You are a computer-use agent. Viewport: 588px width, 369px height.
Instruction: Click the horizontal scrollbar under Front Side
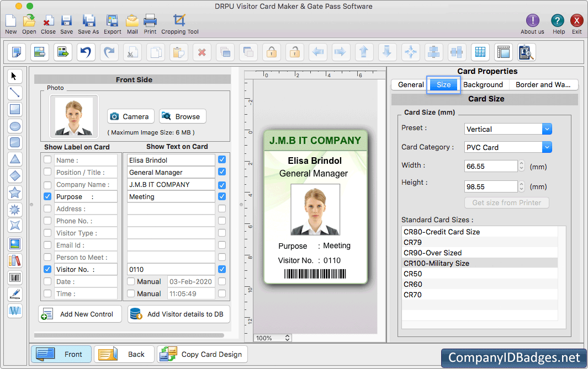click(129, 335)
